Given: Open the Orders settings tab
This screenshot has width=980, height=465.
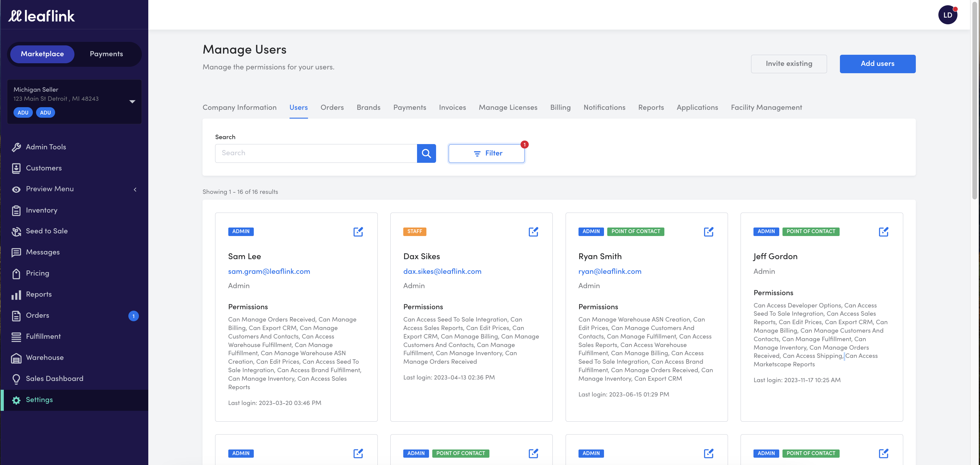Looking at the screenshot, I should [332, 107].
